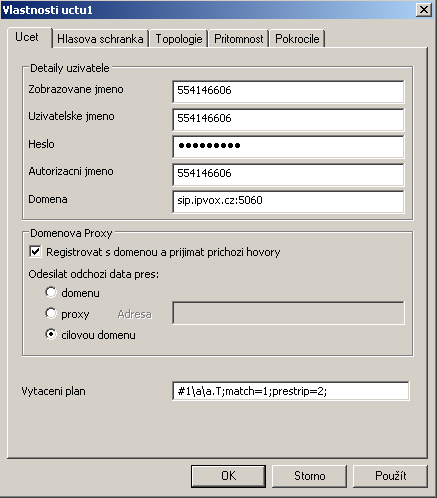Screen dimensions: 437x498
Task: Cancel with the Storno button
Action: [309, 476]
